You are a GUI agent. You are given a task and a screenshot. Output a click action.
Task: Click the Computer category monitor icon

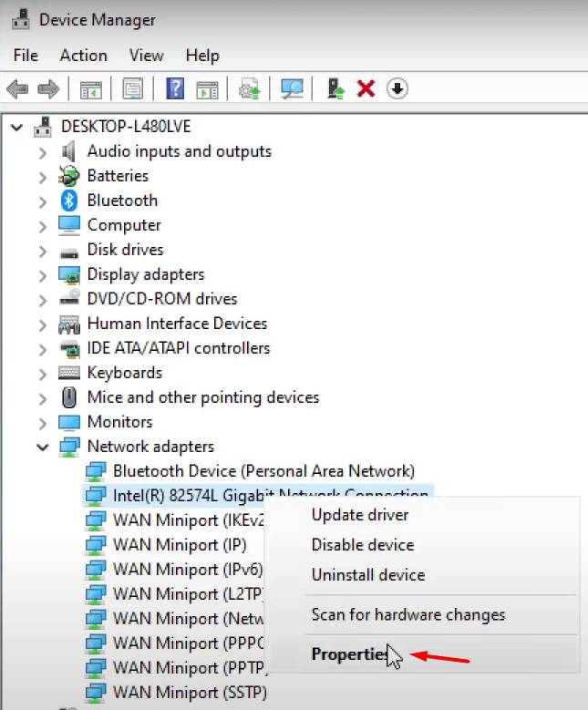[x=69, y=225]
